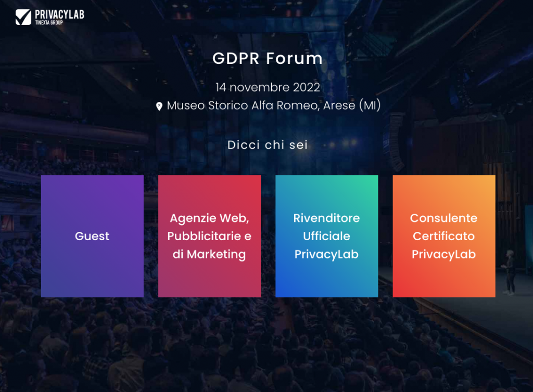Click the location pin icon
Viewport: 533px width, 392px height.
click(159, 106)
